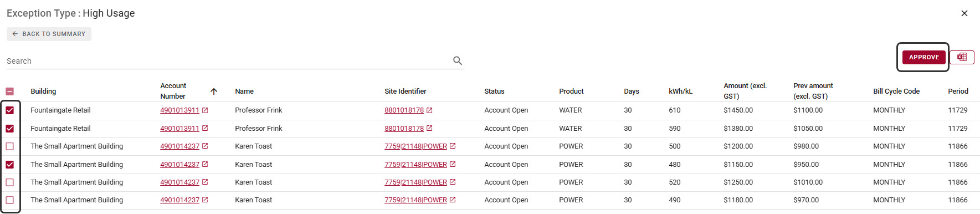Image resolution: width=980 pixels, height=214 pixels.
Task: Approve the selected exceptions
Action: click(x=923, y=57)
